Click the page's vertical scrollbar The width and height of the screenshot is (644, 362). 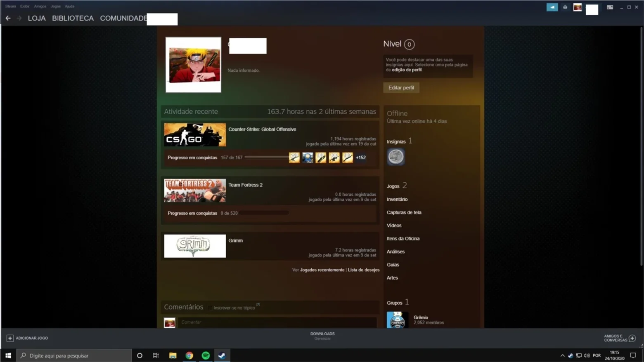(641, 146)
